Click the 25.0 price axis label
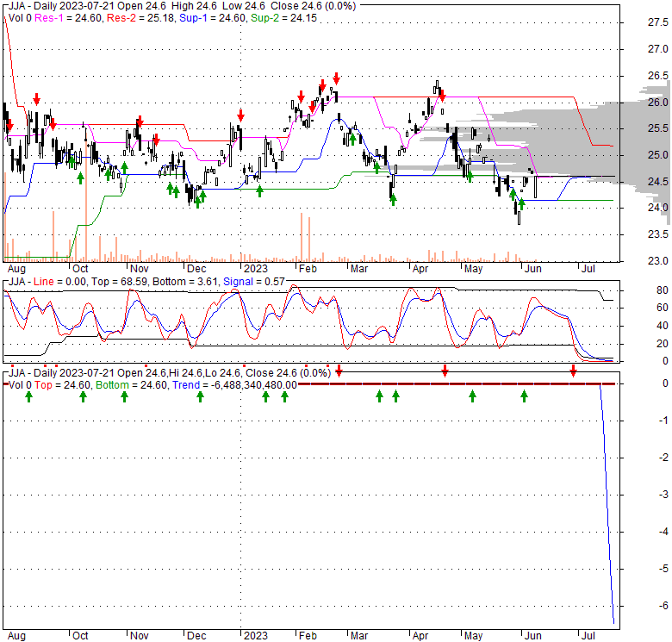The height and width of the screenshot is (642, 672). click(x=658, y=155)
